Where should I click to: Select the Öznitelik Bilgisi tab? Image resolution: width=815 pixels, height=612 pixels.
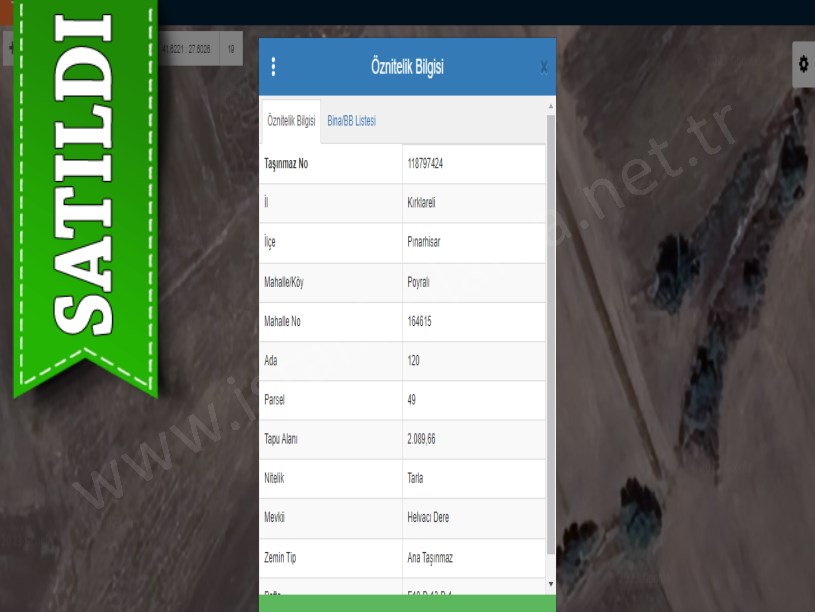point(291,121)
